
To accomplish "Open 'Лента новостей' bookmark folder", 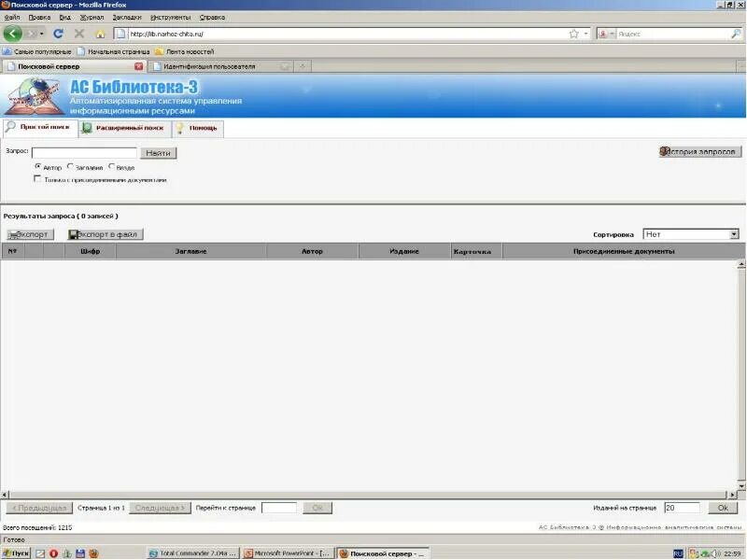I will pos(184,51).
